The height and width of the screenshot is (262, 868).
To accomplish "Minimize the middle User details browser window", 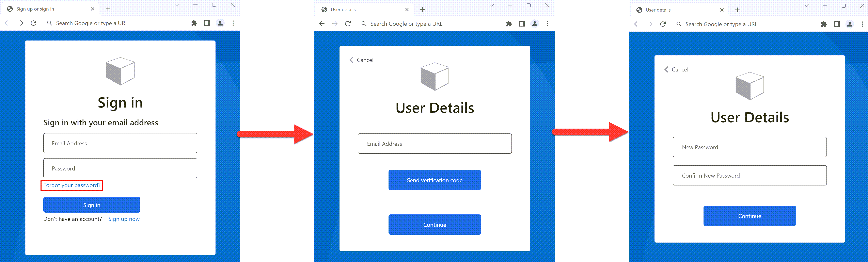I will tap(510, 5).
